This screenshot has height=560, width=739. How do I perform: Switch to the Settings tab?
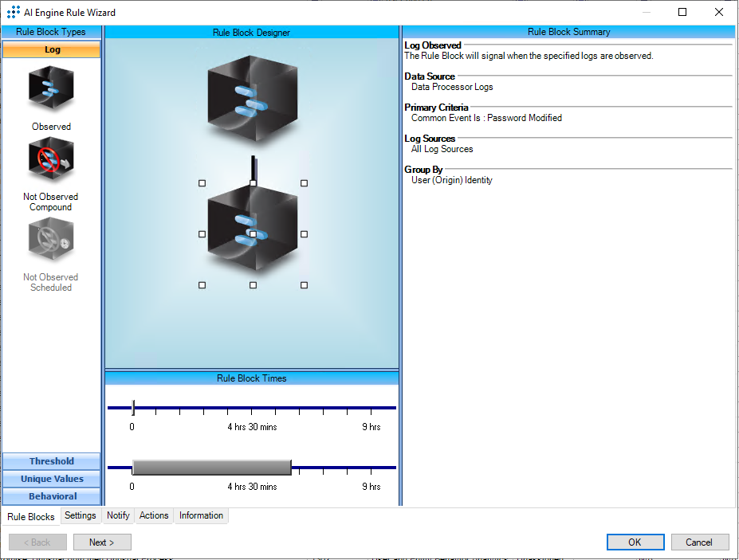pos(80,515)
